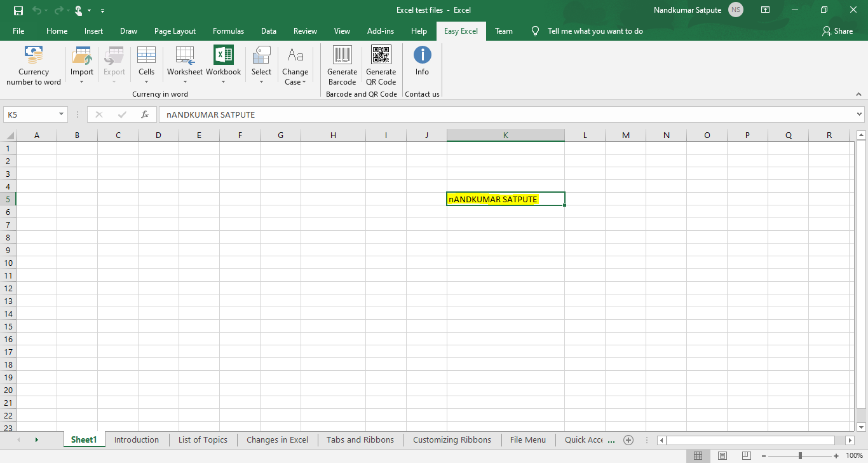This screenshot has width=868, height=463.
Task: Select cell A1 in the worksheet
Action: click(36, 148)
